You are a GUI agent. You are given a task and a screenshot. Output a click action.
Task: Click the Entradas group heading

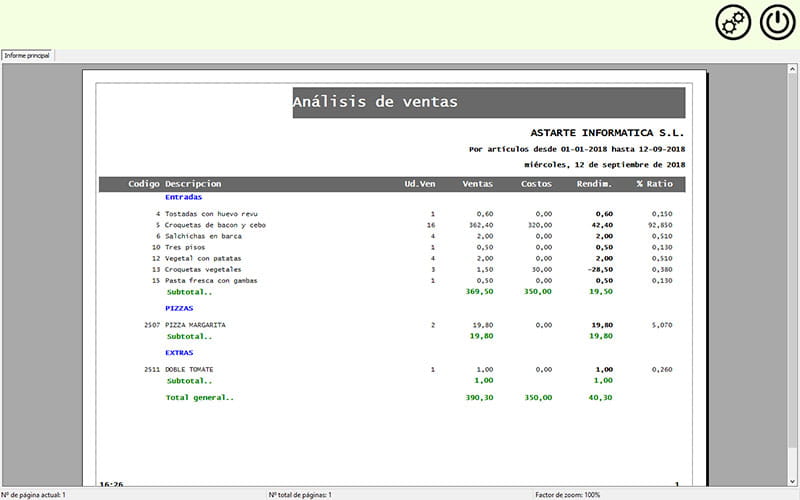pos(182,197)
